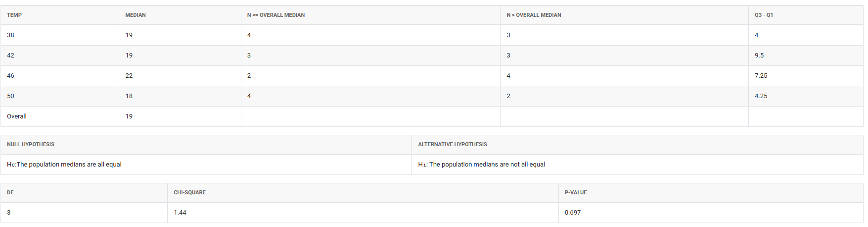Click the 9.5 interquartile range value
Image resolution: width=868 pixels, height=227 pixels.
tap(759, 56)
